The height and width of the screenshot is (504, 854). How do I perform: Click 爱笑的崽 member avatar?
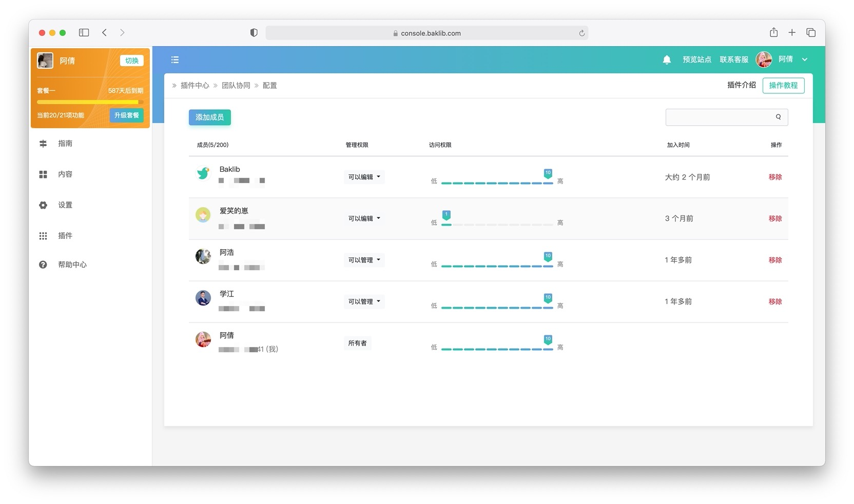203,215
